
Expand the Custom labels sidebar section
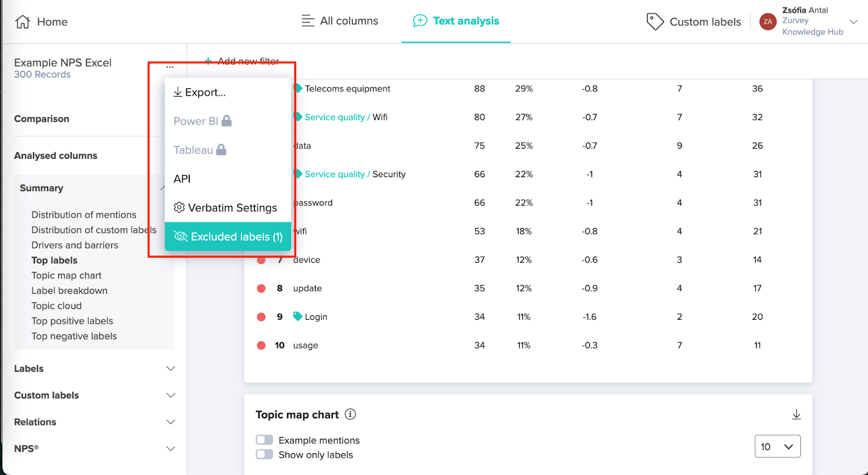pos(170,395)
